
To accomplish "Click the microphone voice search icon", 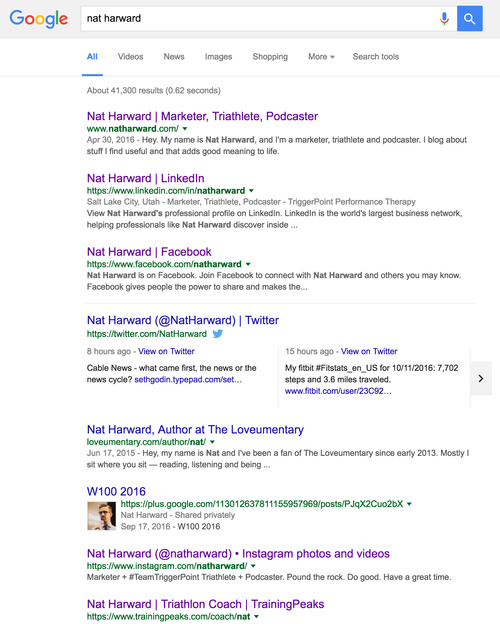I will pyautogui.click(x=444, y=18).
